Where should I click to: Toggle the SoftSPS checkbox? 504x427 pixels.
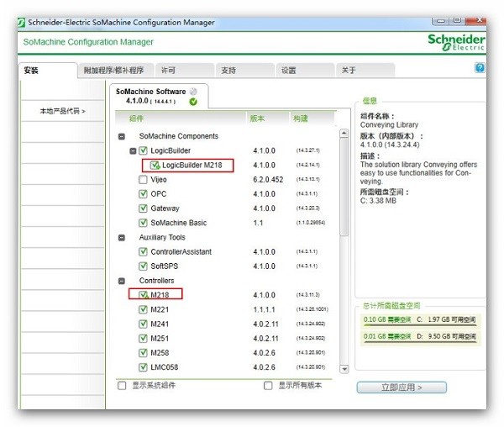coord(143,266)
